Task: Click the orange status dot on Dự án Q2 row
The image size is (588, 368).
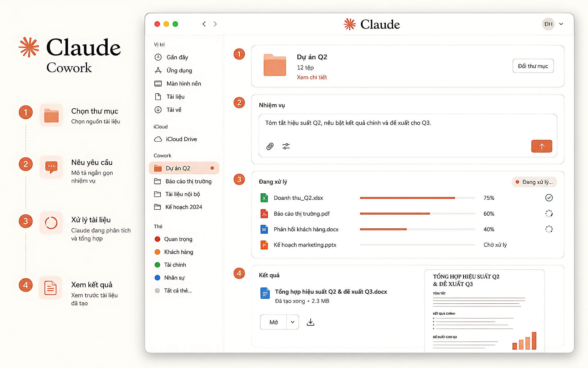Action: pyautogui.click(x=212, y=168)
